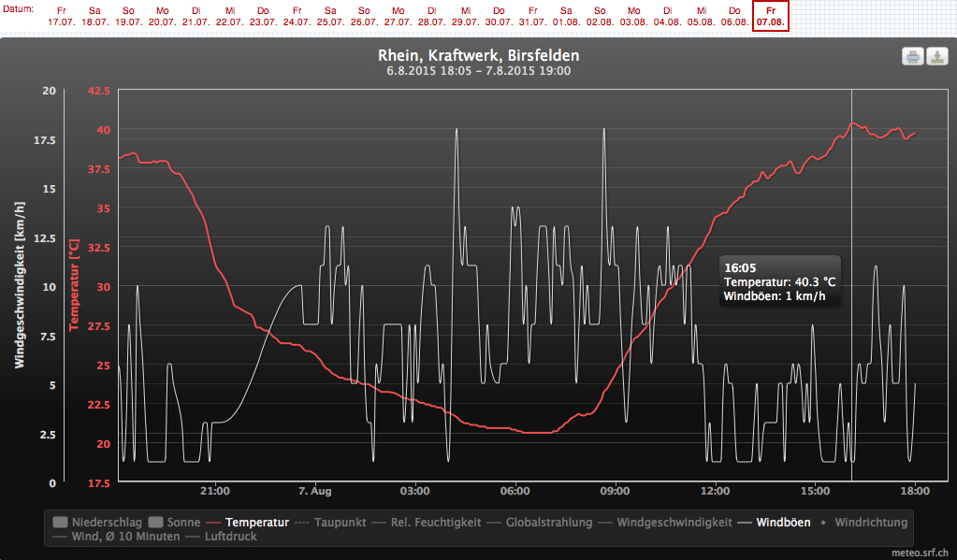The height and width of the screenshot is (560, 957).
Task: Click the Temperatur [°C] axis title
Action: click(75, 285)
